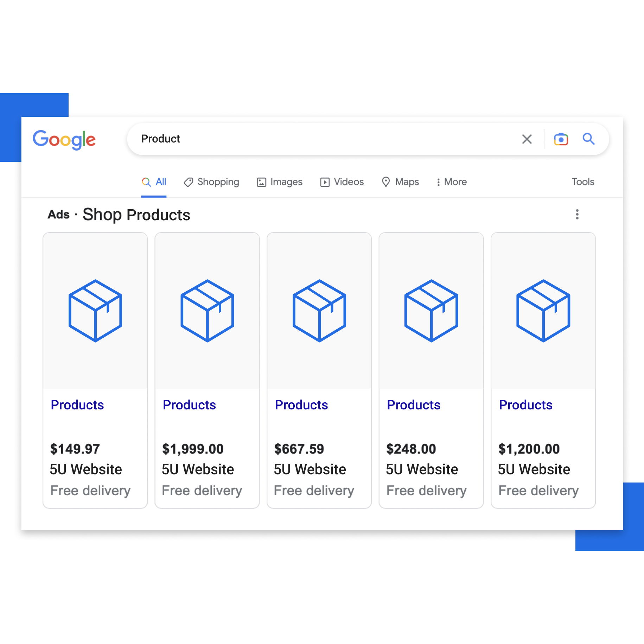Open the Products link priced $667.59
The width and height of the screenshot is (644, 644).
301,405
